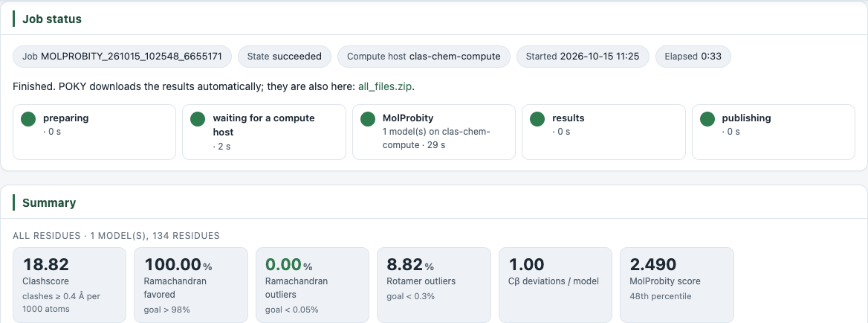Select the State succeeded pill

[x=285, y=57]
